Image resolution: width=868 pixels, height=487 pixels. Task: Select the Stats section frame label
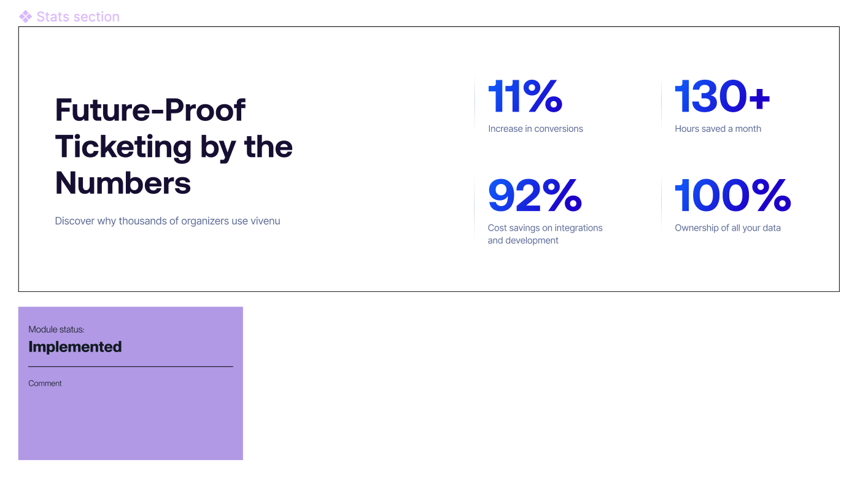[x=78, y=17]
